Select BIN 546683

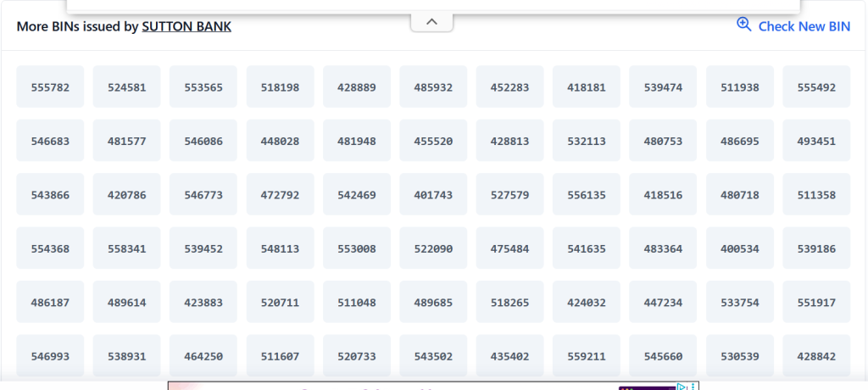50,141
